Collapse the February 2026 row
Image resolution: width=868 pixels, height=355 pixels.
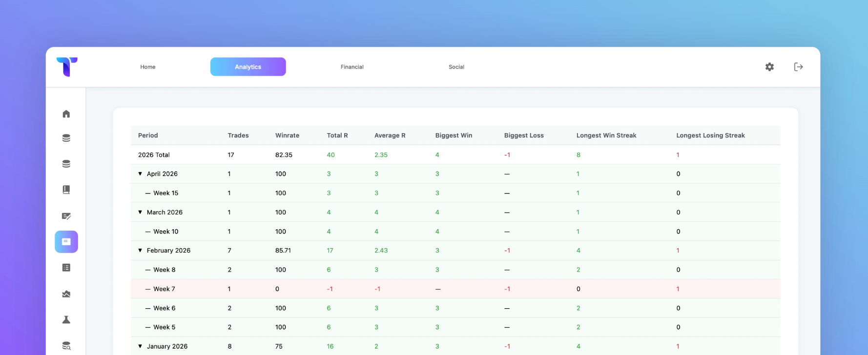coord(140,250)
